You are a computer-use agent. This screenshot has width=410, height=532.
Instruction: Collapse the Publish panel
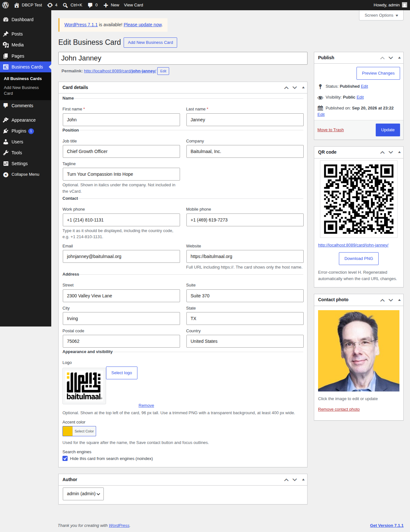coord(399,58)
